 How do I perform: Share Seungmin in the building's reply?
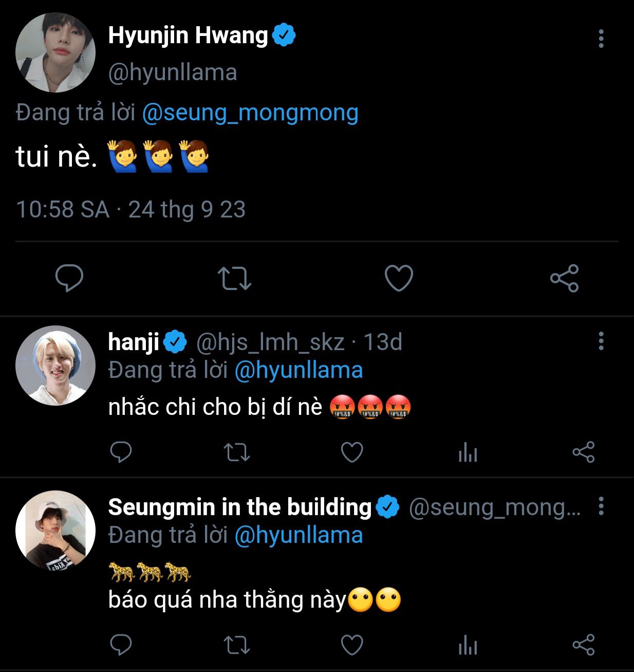click(583, 645)
